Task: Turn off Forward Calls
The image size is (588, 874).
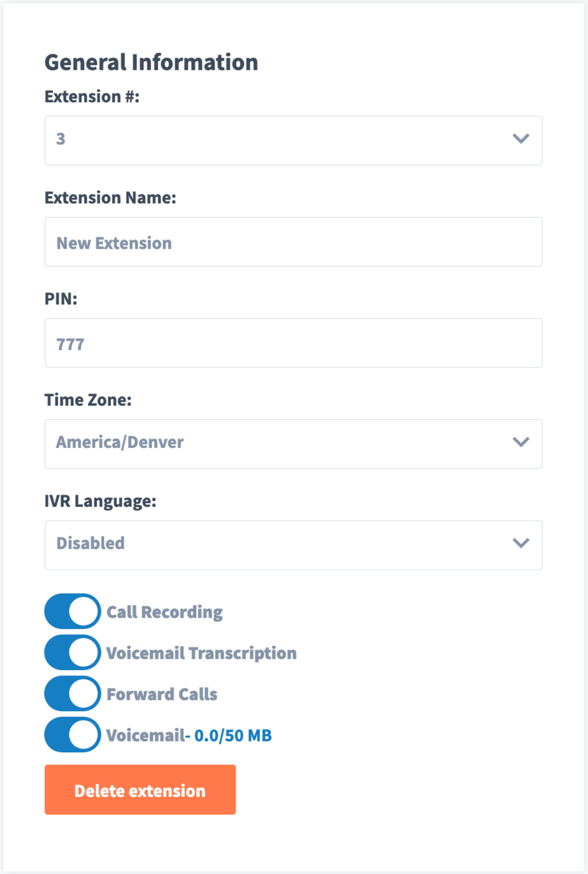Action: (72, 693)
